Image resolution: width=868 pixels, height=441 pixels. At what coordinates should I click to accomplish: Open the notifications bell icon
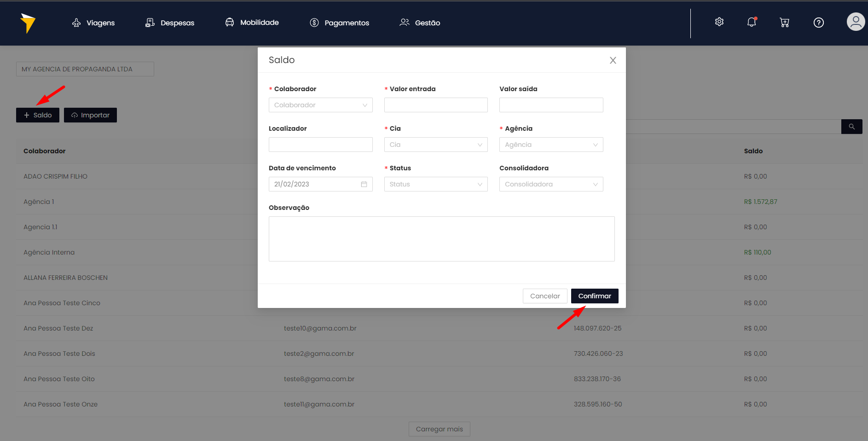(752, 22)
